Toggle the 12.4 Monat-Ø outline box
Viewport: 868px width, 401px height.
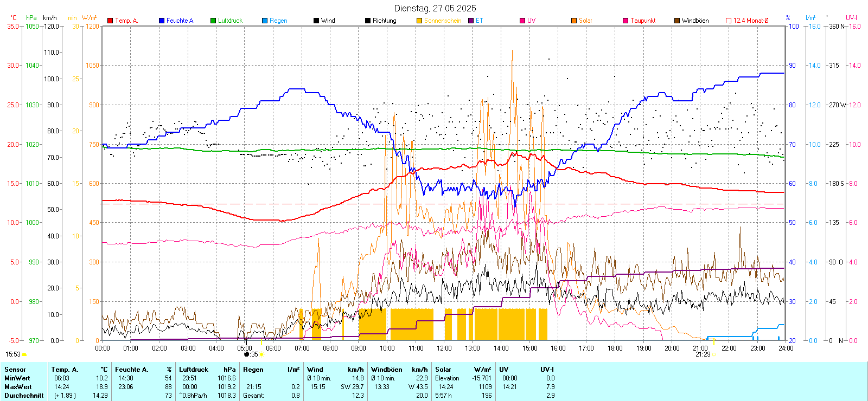click(729, 21)
